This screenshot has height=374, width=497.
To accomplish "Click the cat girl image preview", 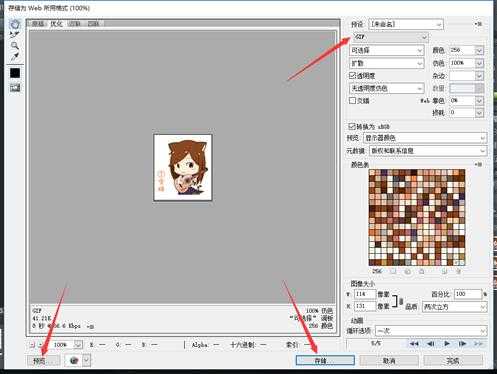I will [x=183, y=168].
